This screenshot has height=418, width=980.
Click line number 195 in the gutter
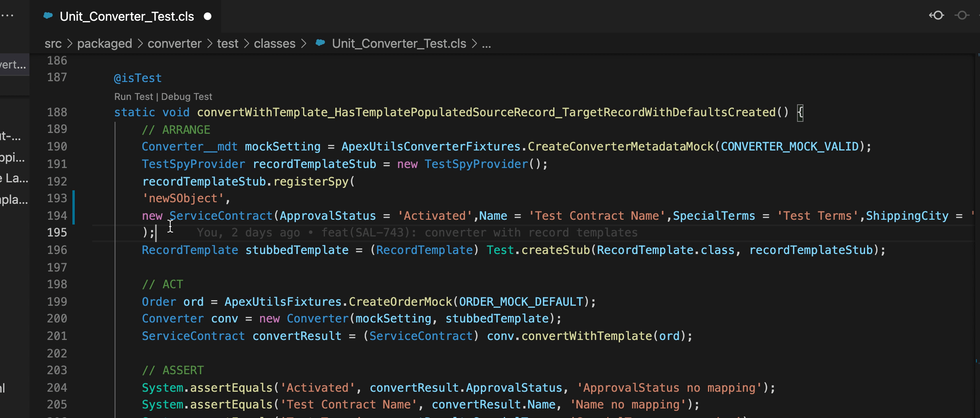pyautogui.click(x=57, y=232)
